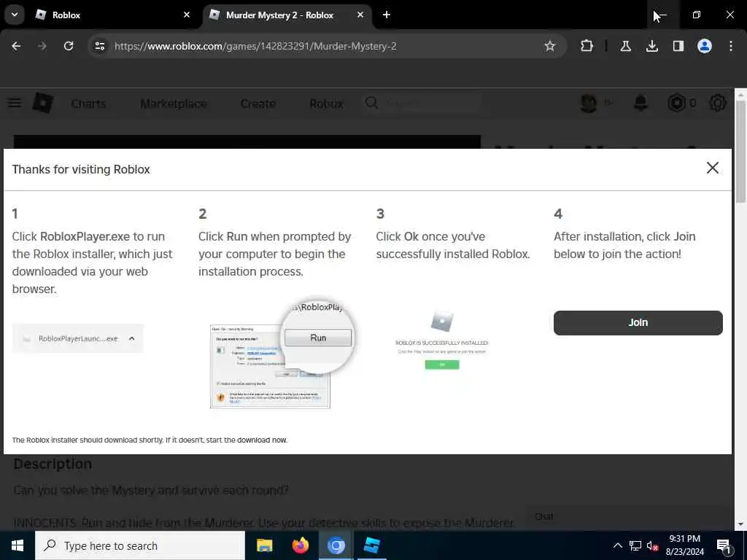Click the Type here to search box

point(140,545)
